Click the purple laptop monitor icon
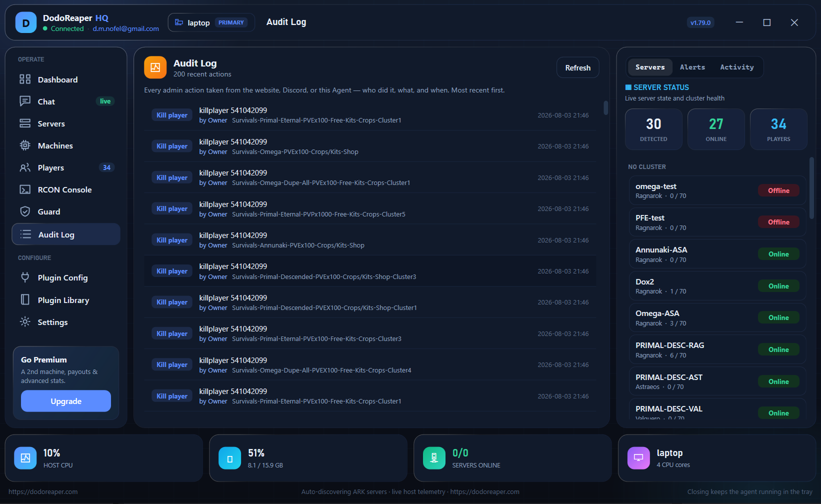The height and width of the screenshot is (504, 821). tap(638, 458)
